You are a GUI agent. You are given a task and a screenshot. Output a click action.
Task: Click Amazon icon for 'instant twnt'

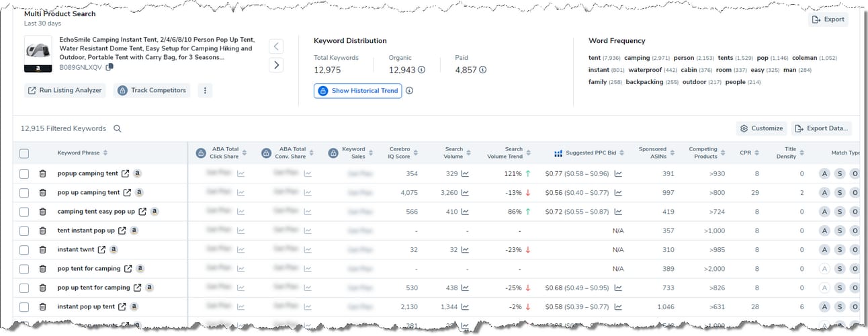tap(114, 250)
